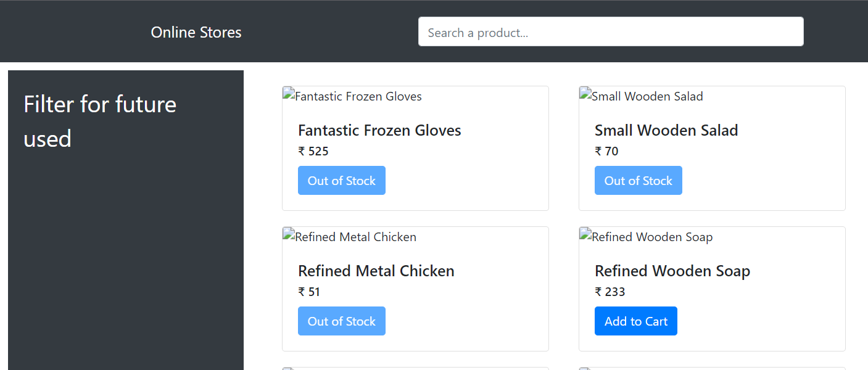Click Out of Stock button under Refined Metal Chicken
The height and width of the screenshot is (370, 868).
341,321
